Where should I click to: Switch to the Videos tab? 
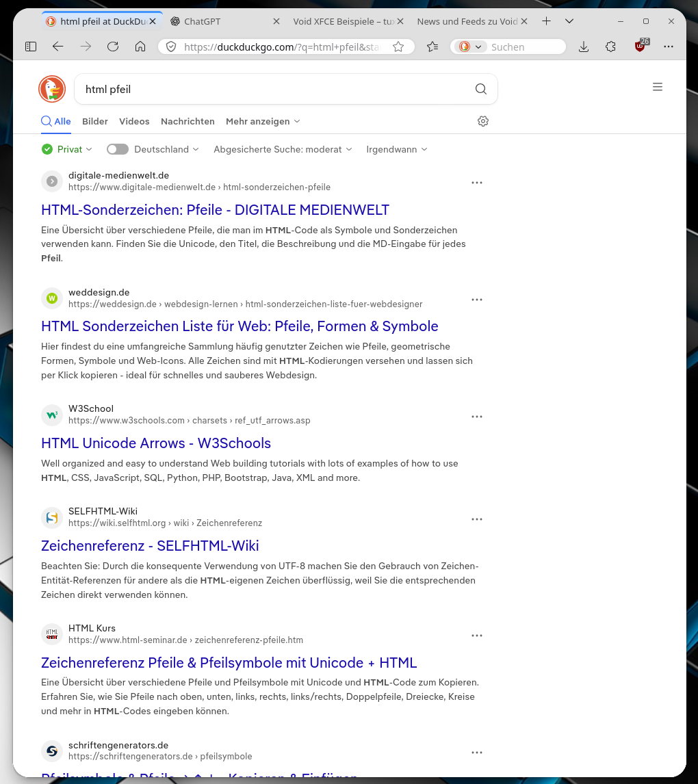coord(134,121)
